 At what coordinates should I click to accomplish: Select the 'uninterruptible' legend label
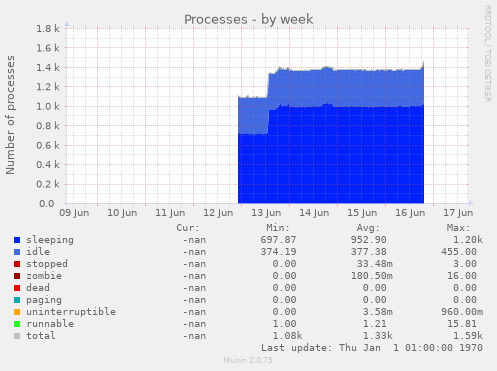(71, 312)
